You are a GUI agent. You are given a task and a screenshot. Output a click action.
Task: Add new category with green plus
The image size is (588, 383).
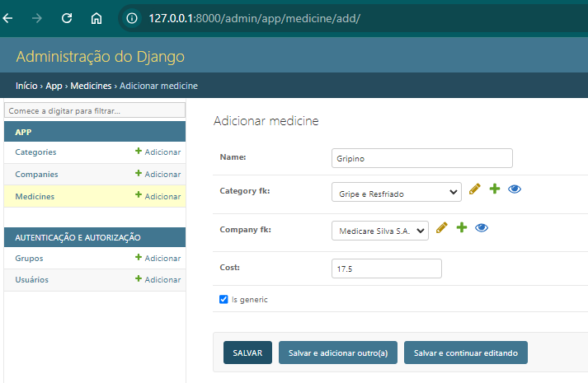(495, 189)
